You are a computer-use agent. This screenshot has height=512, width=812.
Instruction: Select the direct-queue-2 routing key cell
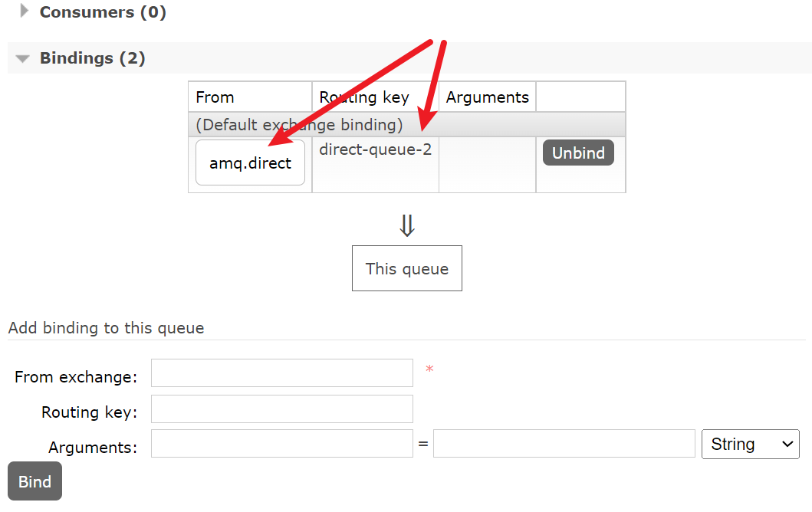click(375, 149)
